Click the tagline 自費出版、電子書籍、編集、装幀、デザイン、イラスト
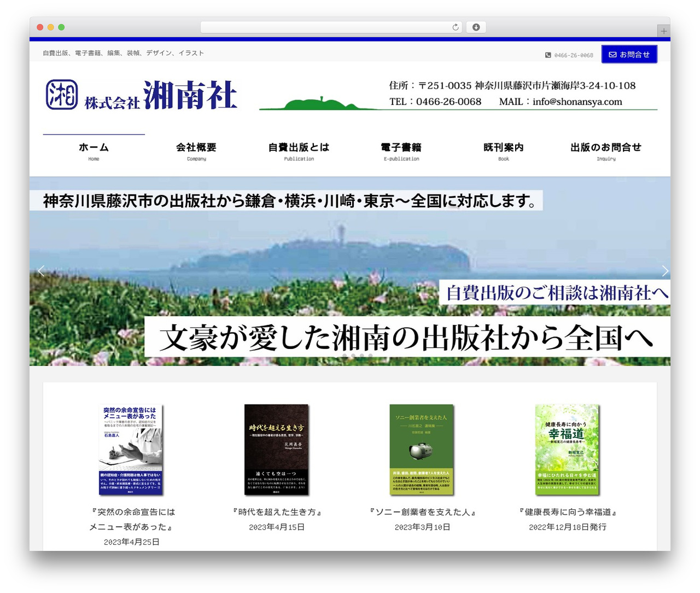The width and height of the screenshot is (700, 593). (x=124, y=53)
